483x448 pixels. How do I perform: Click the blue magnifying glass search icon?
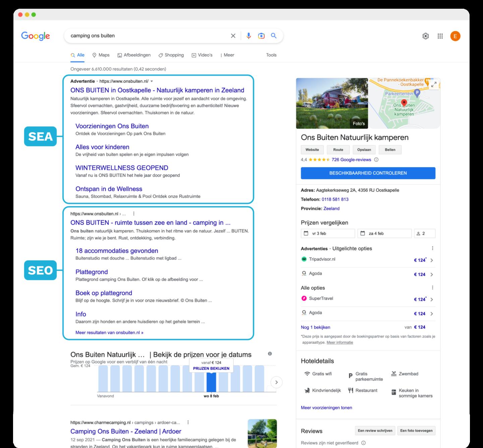274,36
